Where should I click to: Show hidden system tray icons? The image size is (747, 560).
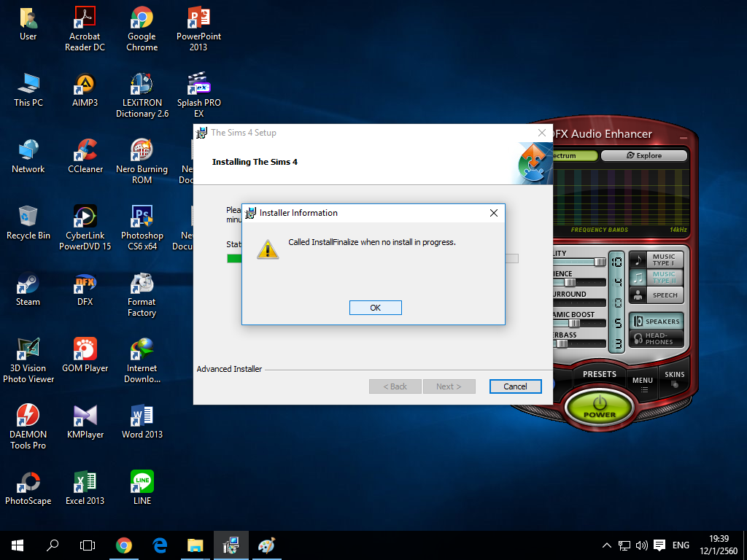[606, 545]
